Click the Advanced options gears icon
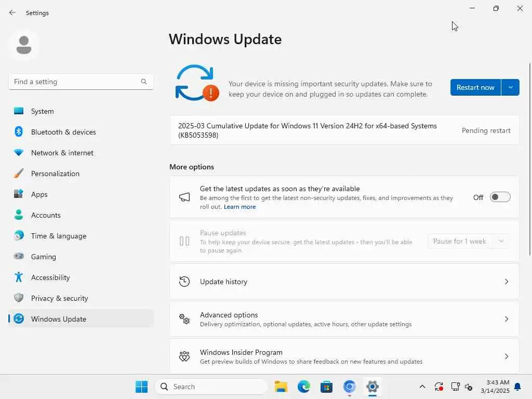 click(x=184, y=319)
